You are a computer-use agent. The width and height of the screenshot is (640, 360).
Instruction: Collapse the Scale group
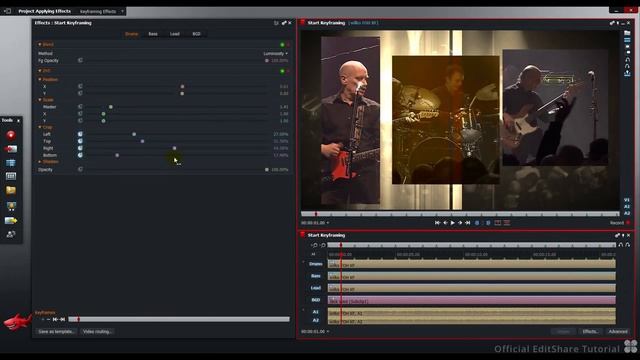click(40, 100)
